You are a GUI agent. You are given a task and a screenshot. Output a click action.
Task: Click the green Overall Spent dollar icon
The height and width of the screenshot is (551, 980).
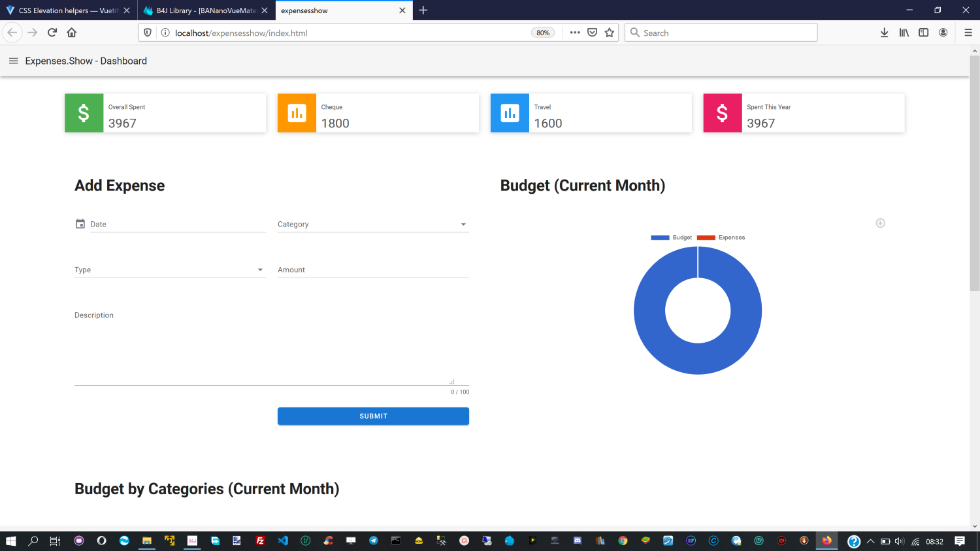(84, 113)
